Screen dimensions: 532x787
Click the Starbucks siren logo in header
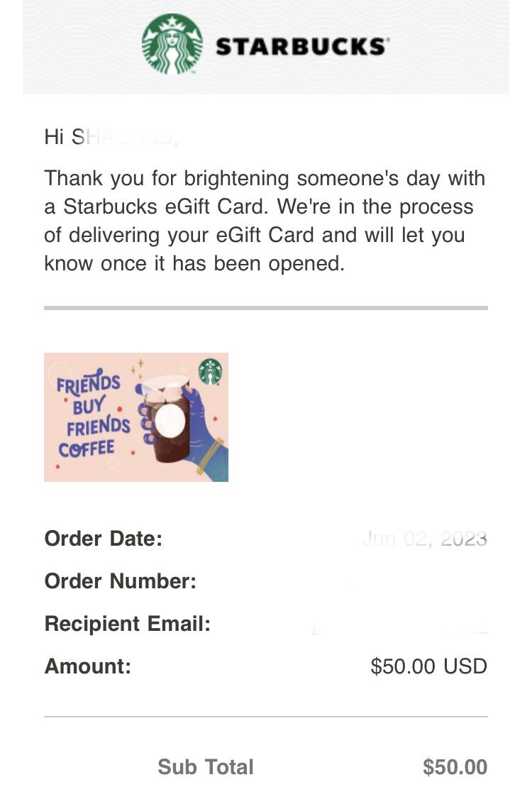[x=172, y=44]
